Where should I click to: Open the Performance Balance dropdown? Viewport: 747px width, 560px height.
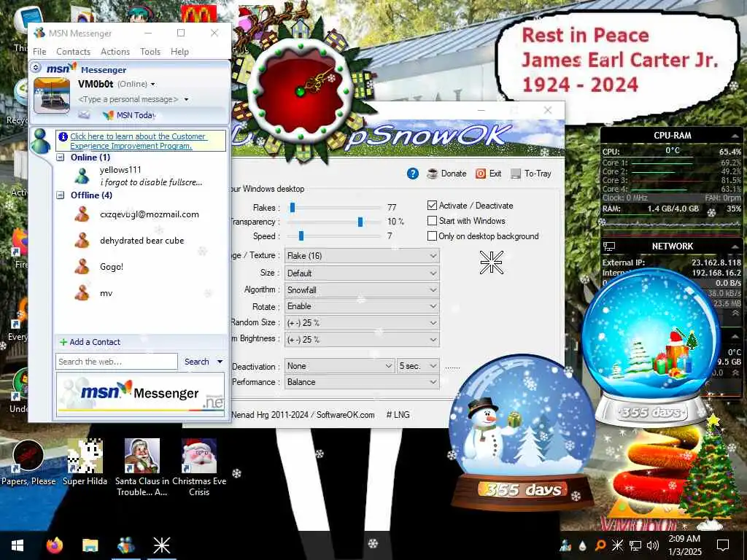point(362,382)
